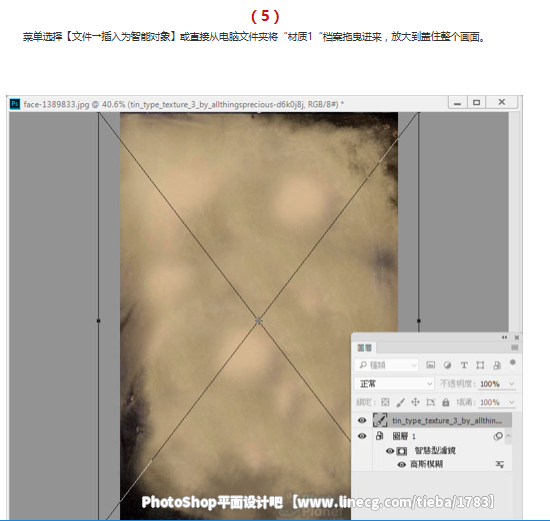Select the tin_type_texture_3_by_allthin... layer name
Screen dimensions: 550x521
pyautogui.click(x=447, y=420)
